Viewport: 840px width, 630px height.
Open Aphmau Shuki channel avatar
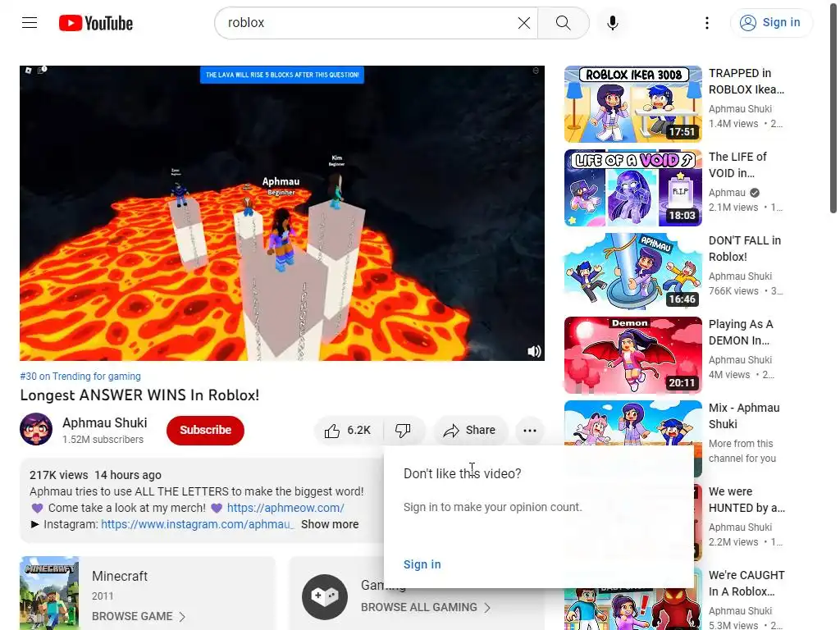(x=36, y=429)
